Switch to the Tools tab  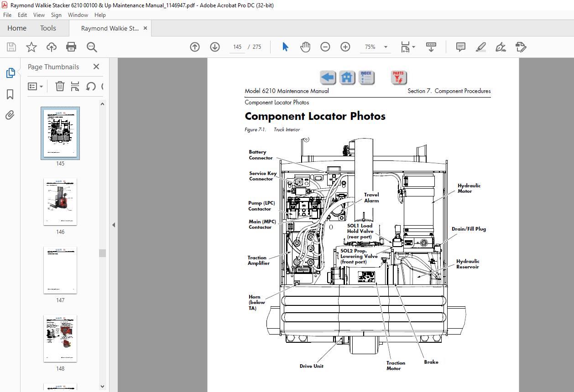point(48,28)
